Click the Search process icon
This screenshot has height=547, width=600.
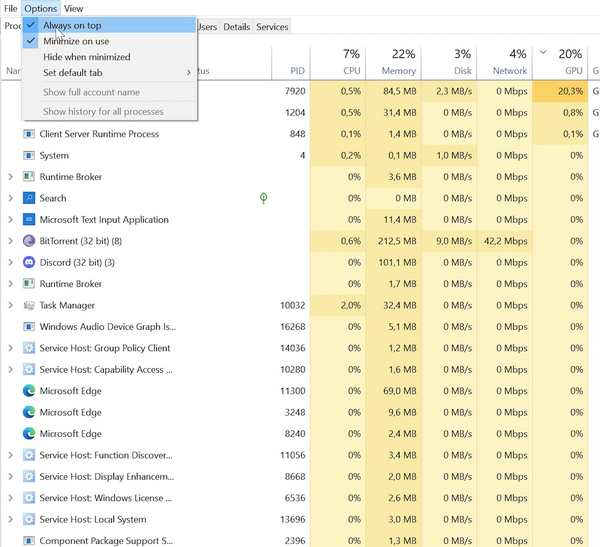[x=29, y=198]
